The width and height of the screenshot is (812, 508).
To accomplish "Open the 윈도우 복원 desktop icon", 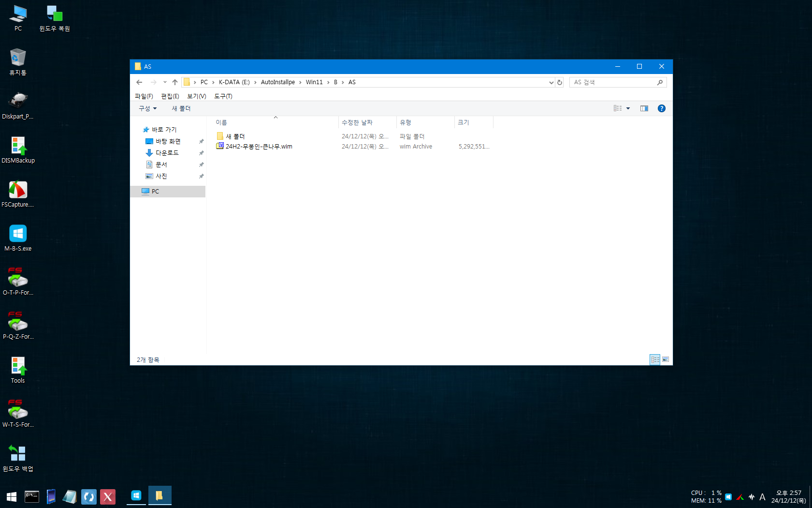I will (54, 18).
